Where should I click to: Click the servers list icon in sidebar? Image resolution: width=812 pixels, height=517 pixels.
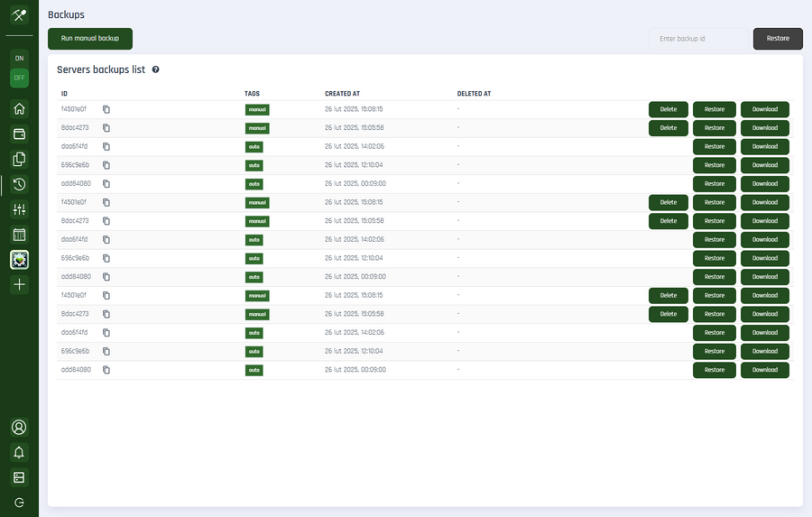click(x=19, y=476)
